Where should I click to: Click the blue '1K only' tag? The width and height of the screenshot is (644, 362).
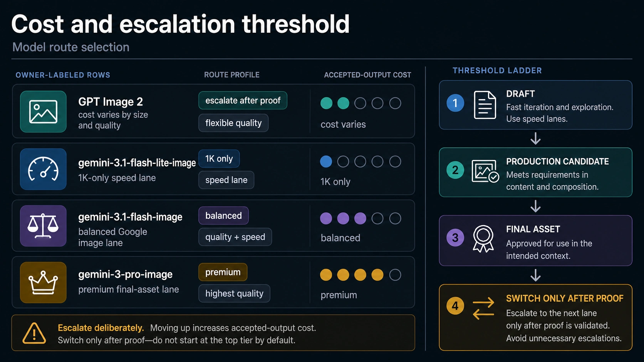click(219, 158)
